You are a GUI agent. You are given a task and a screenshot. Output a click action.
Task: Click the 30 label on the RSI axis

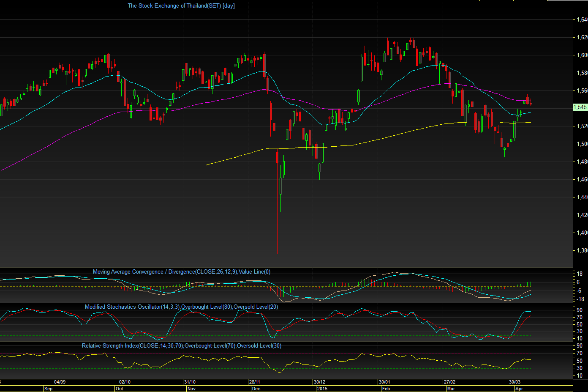click(580, 368)
